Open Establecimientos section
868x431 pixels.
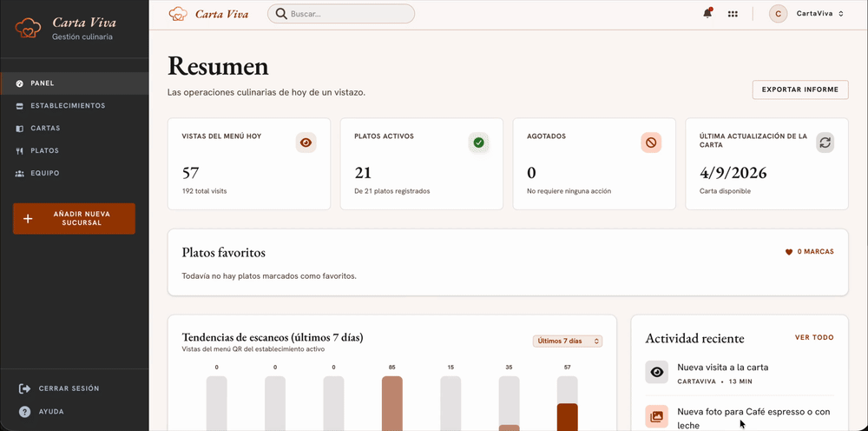click(x=74, y=106)
